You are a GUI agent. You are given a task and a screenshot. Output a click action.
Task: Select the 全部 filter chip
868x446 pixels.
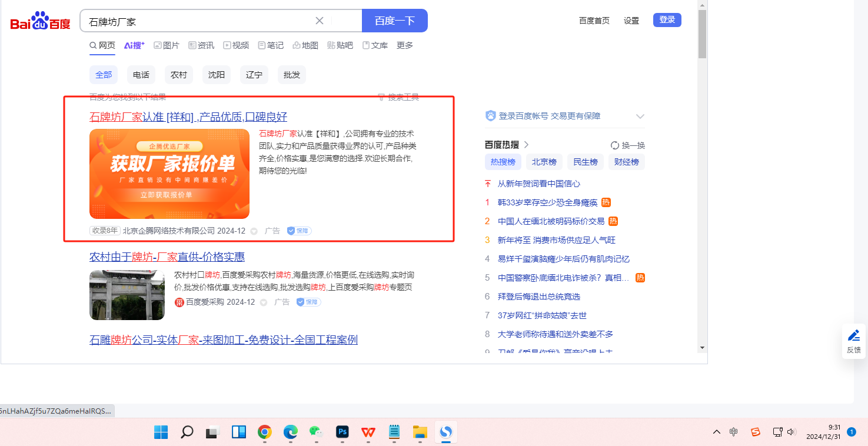click(x=104, y=75)
